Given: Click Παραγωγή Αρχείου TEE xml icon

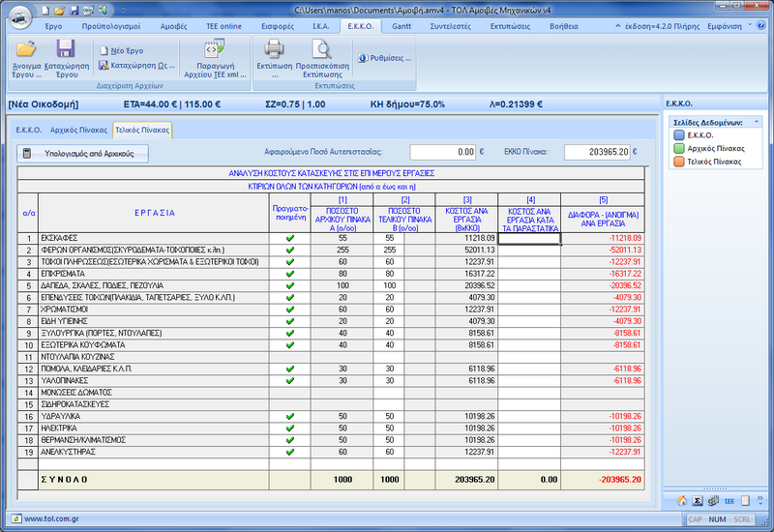Looking at the screenshot, I should (x=215, y=50).
